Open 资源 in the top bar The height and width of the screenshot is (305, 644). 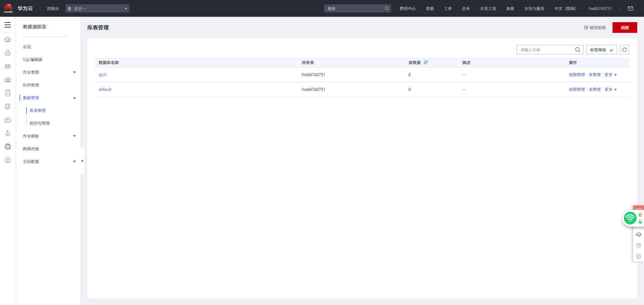430,8
